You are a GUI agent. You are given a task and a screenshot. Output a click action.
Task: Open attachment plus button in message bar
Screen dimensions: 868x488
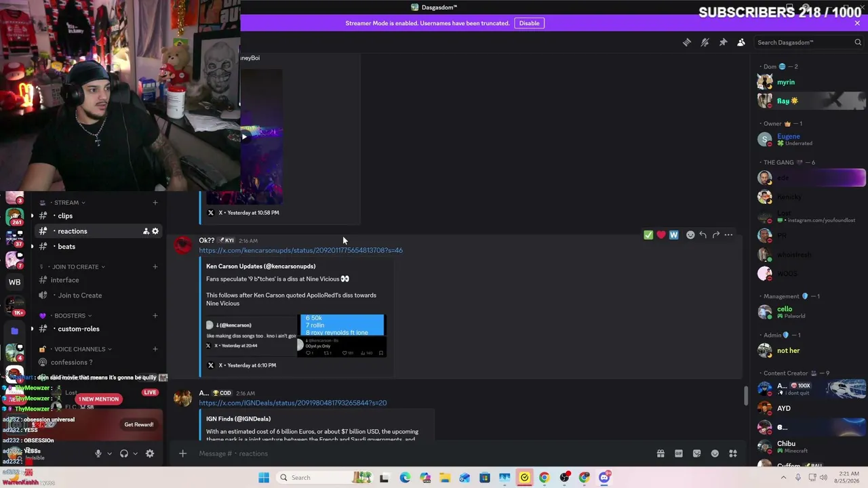coord(182,453)
